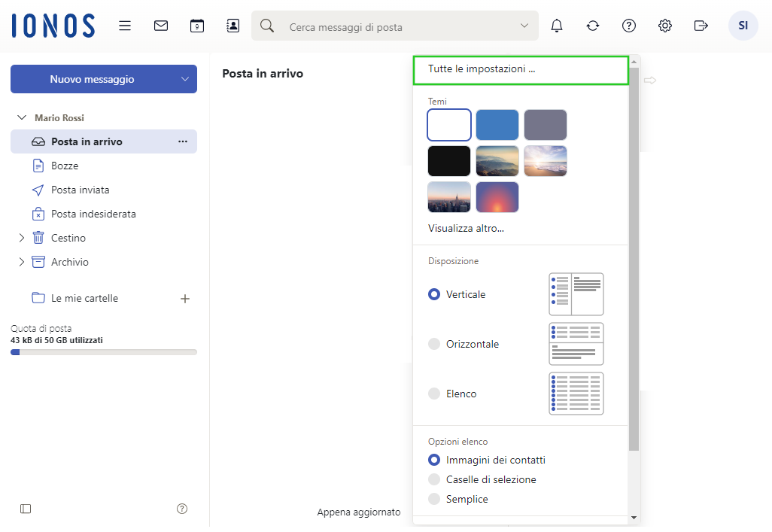Image resolution: width=772 pixels, height=532 pixels.
Task: Open the SI account avatar
Action: click(743, 26)
